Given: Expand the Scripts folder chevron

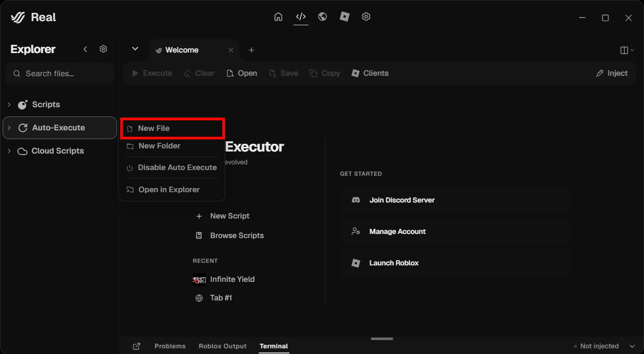Looking at the screenshot, I should pyautogui.click(x=9, y=105).
